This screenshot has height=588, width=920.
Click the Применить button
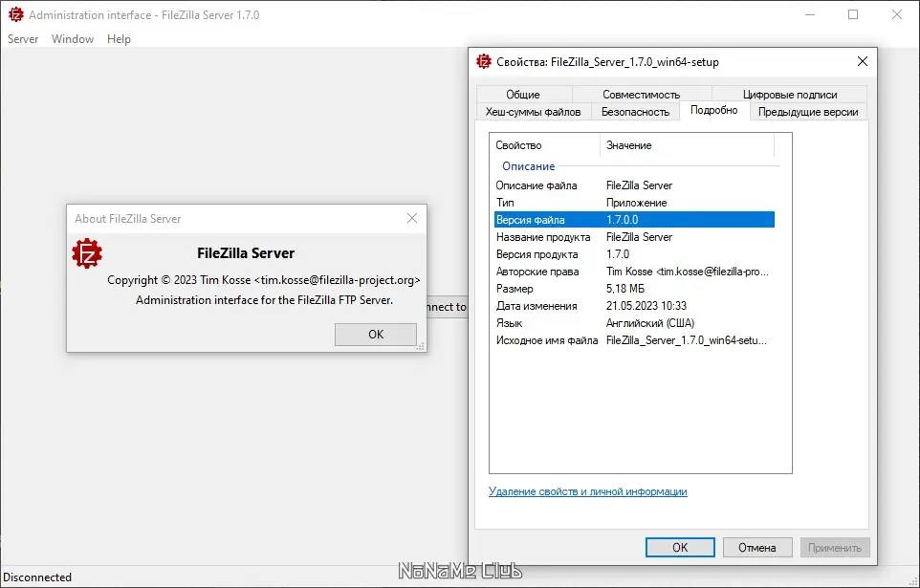point(834,548)
